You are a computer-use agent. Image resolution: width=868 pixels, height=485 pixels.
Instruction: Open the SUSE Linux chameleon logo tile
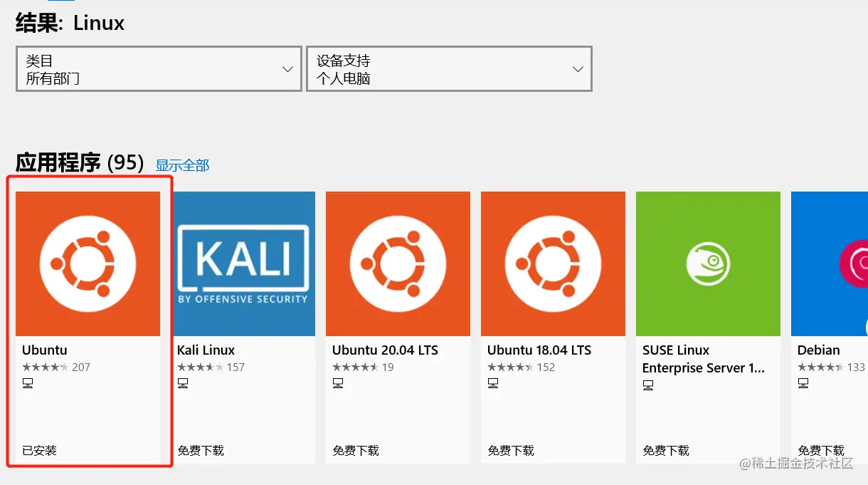(708, 264)
